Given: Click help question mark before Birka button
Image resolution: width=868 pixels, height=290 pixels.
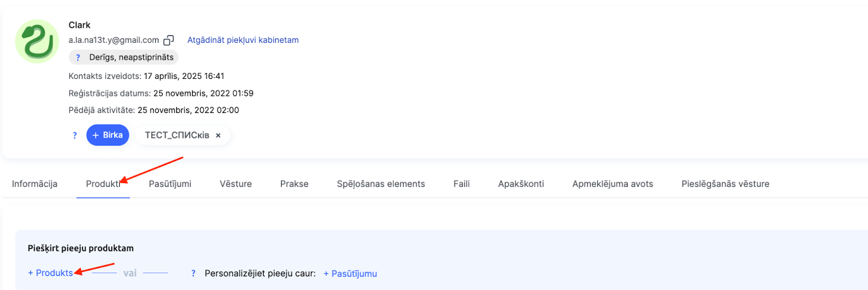Looking at the screenshot, I should [75, 135].
